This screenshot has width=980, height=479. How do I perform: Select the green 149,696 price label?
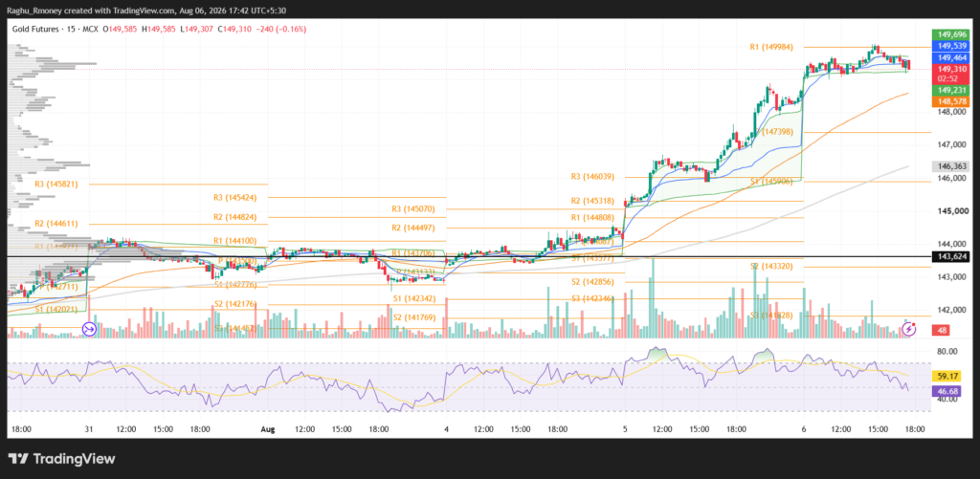(x=950, y=35)
